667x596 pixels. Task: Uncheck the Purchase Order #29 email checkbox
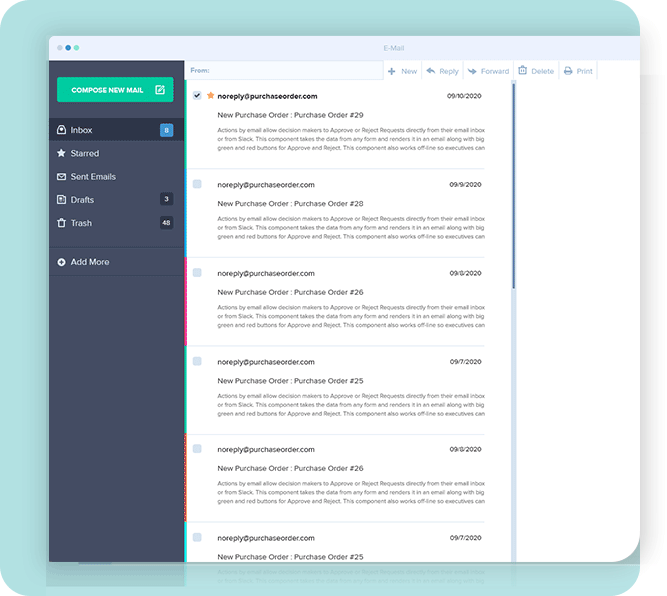coord(197,95)
